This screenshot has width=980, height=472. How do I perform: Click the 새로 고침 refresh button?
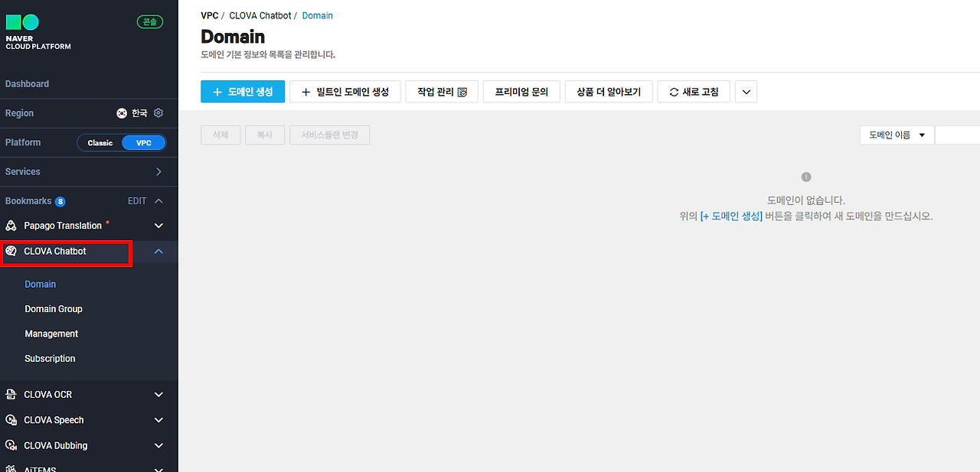click(694, 92)
